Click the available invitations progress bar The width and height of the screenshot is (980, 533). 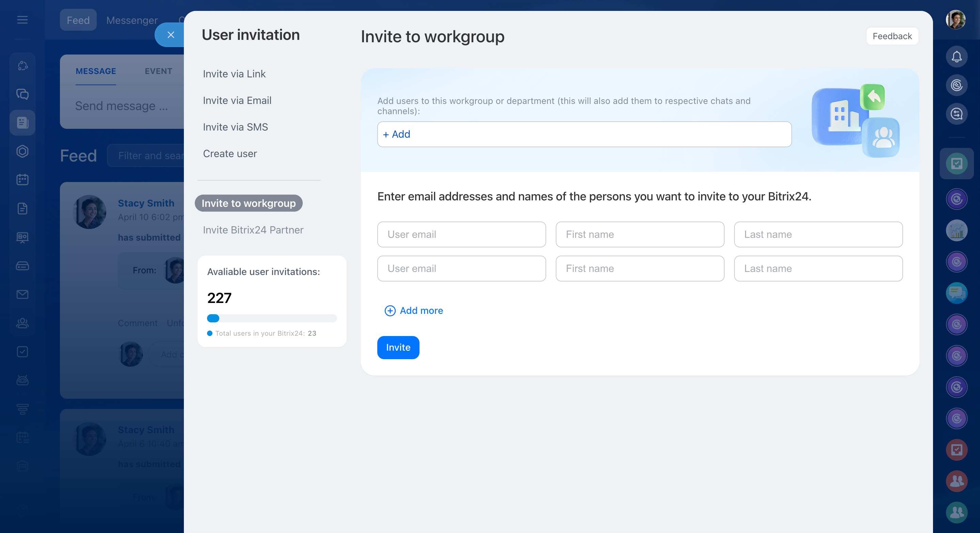pos(272,318)
